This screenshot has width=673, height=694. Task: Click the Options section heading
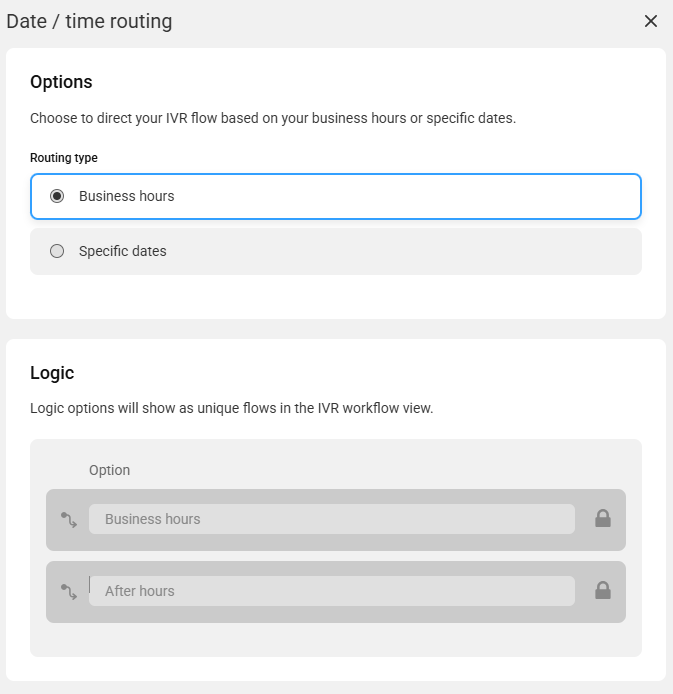61,82
